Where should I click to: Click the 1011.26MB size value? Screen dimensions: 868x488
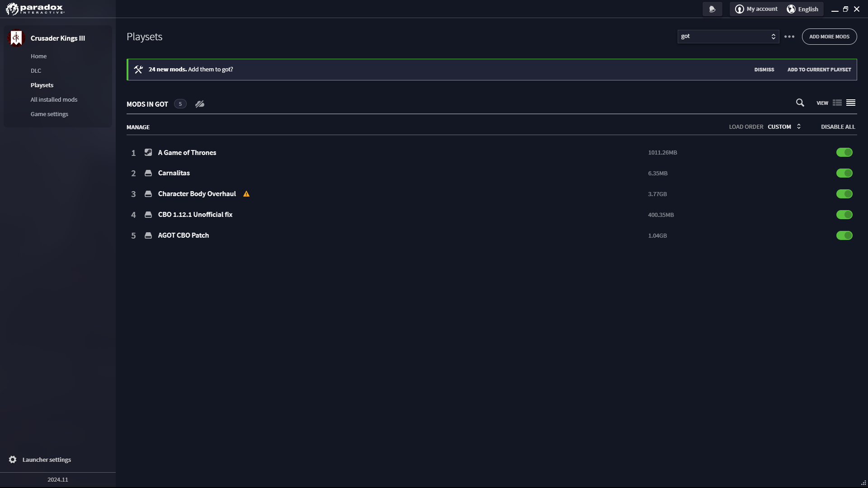[663, 153]
